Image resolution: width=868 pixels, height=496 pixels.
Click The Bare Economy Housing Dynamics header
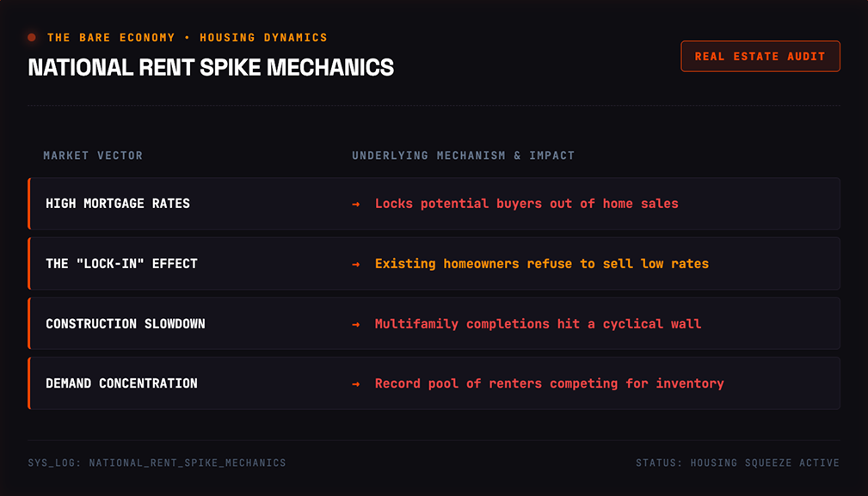[188, 38]
